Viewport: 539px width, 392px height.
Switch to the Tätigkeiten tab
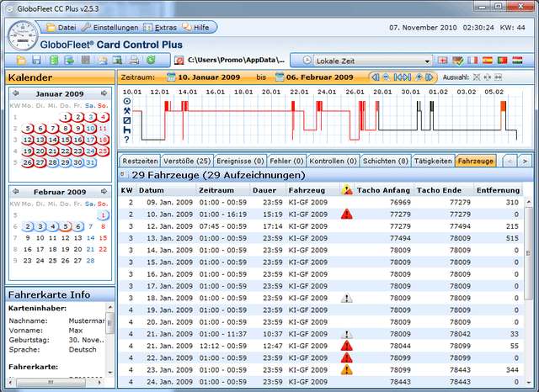coord(433,161)
